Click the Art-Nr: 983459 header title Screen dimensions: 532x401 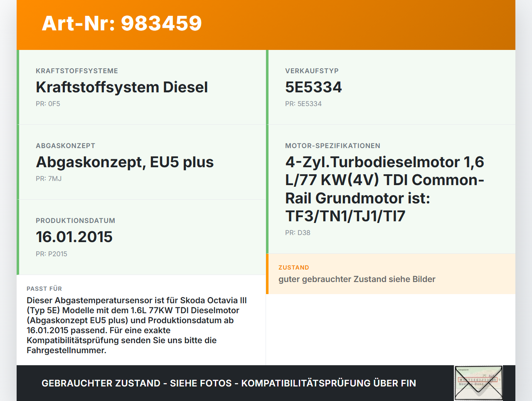[122, 23]
